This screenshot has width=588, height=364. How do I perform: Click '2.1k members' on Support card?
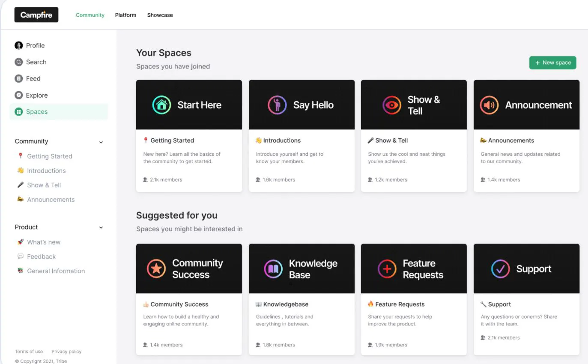504,337
